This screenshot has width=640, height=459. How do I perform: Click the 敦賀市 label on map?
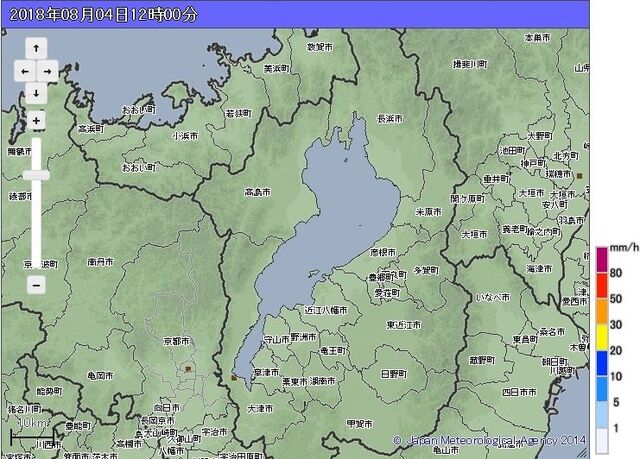pyautogui.click(x=320, y=47)
